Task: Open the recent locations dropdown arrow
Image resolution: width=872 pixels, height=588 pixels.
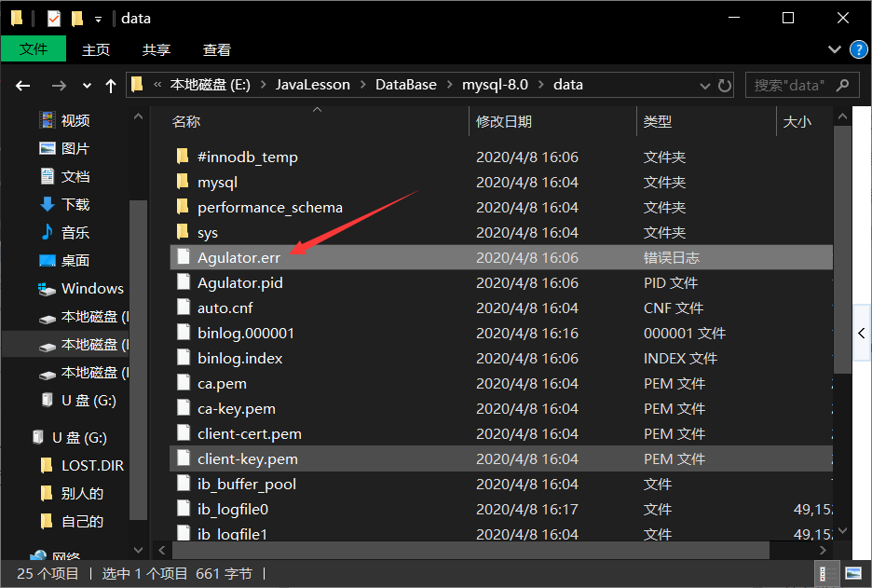Action: [x=87, y=86]
